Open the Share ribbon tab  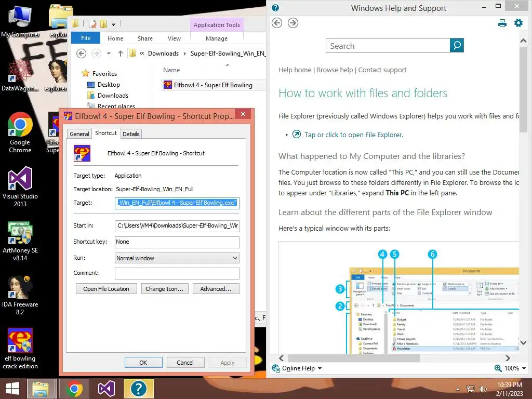[145, 38]
